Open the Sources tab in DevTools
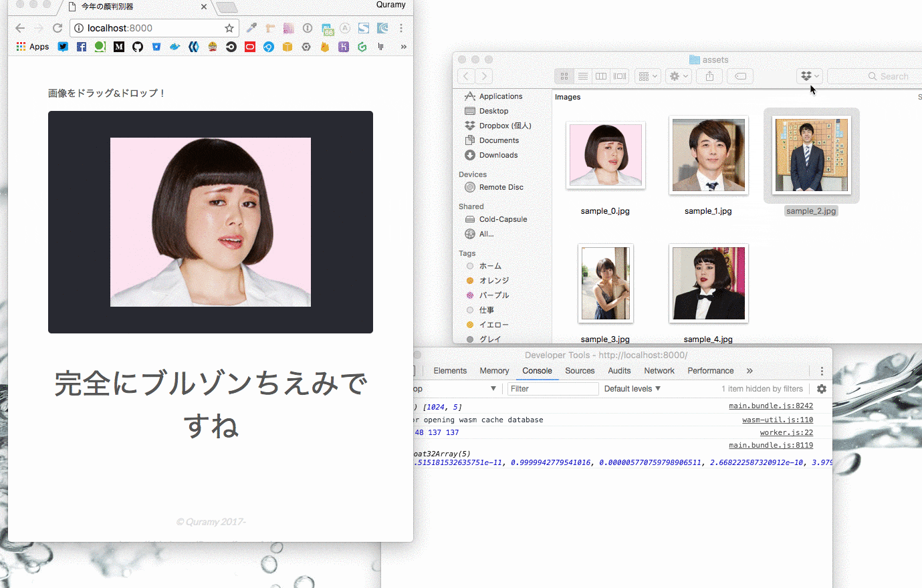Screen dimensions: 922x588 click(580, 371)
